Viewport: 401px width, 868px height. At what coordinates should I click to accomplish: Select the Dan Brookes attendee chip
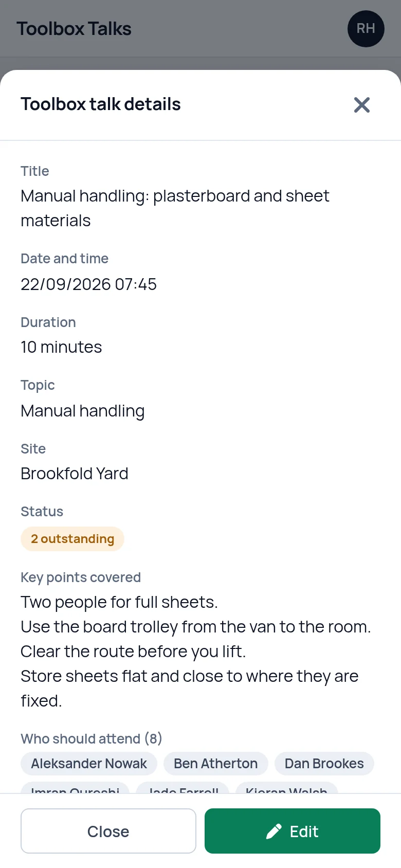[x=324, y=764]
